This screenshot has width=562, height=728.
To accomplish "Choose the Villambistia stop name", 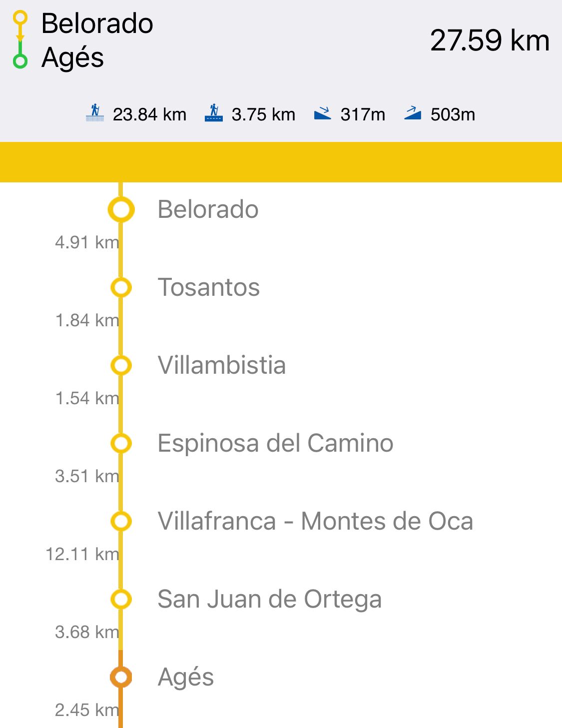I will [222, 365].
